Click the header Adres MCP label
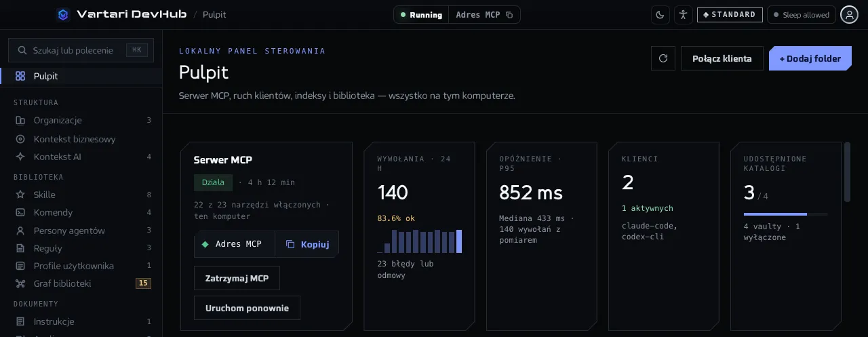 click(478, 15)
